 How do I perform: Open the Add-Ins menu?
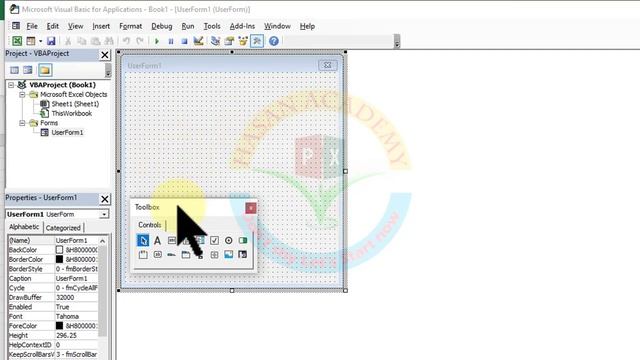click(x=242, y=26)
